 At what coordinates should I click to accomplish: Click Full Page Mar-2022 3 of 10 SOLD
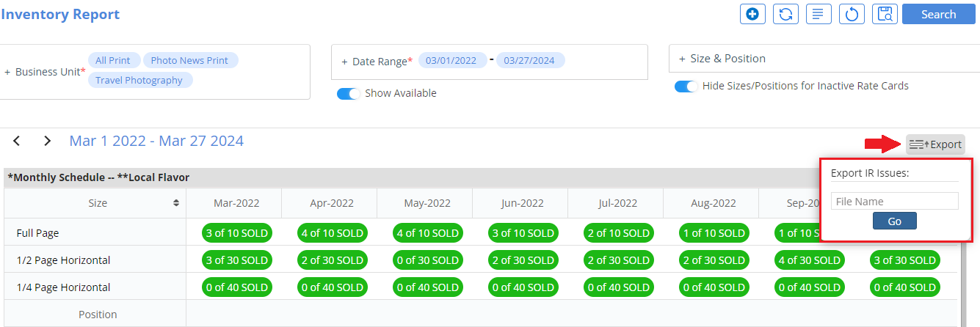coord(237,233)
